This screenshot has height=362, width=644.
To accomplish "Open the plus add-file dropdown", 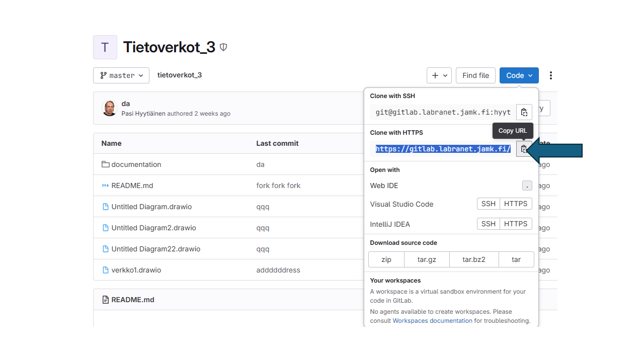I will [x=439, y=75].
